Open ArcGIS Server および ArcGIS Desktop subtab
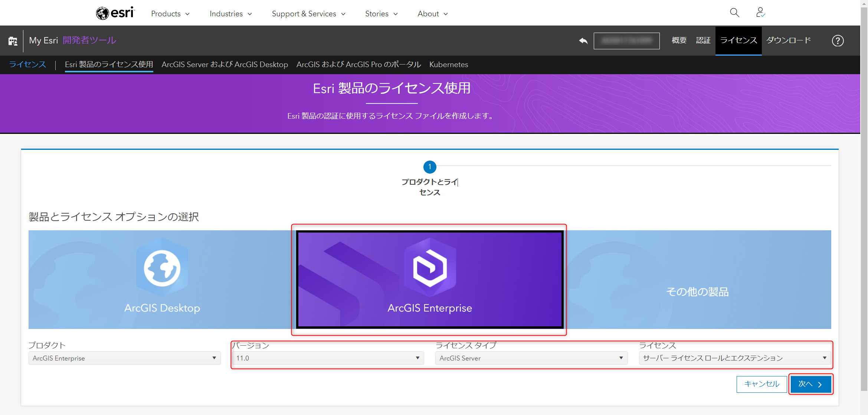This screenshot has height=415, width=868. coord(225,65)
